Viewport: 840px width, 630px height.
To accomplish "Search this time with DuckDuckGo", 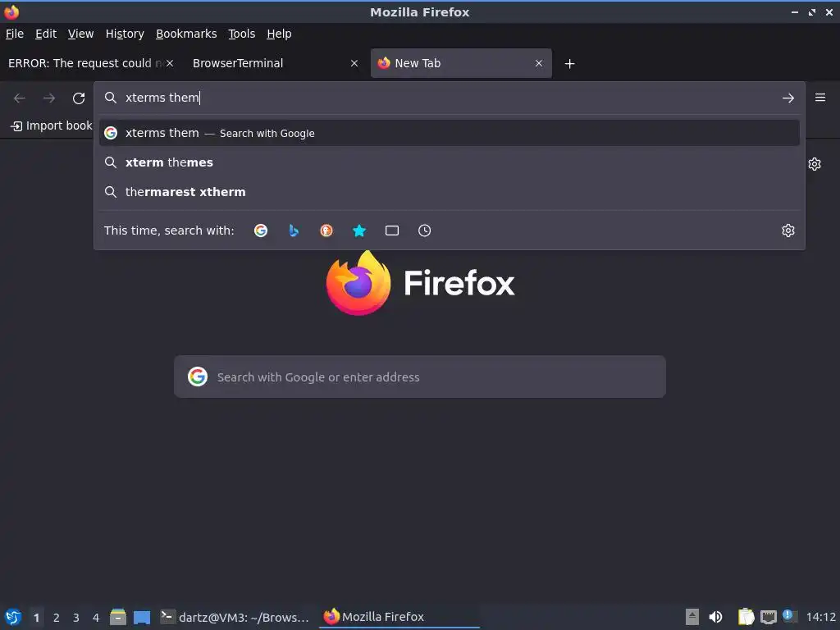I will 326,231.
